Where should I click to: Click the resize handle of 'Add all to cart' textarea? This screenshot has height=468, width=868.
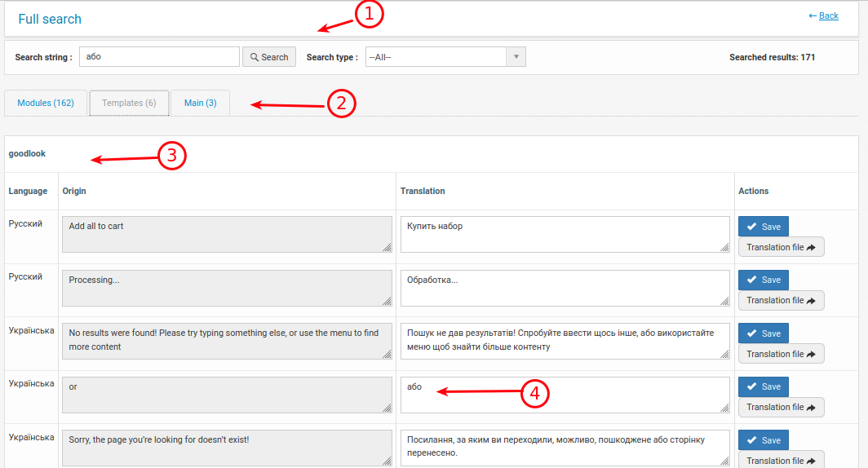387,247
